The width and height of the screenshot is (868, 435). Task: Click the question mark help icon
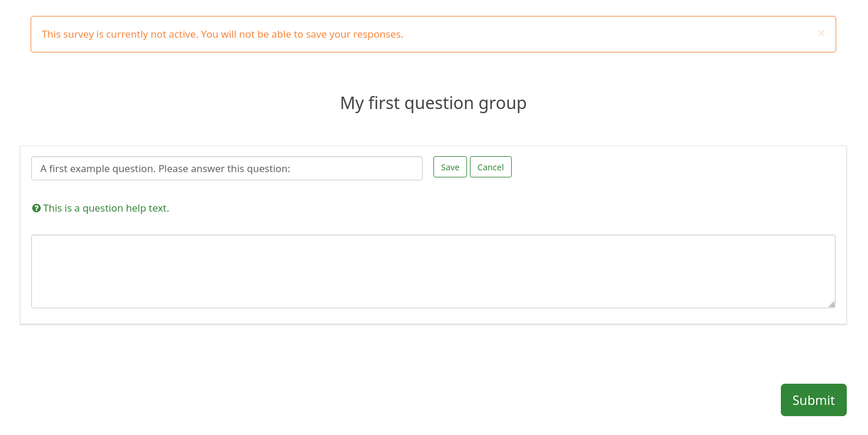[x=37, y=208]
